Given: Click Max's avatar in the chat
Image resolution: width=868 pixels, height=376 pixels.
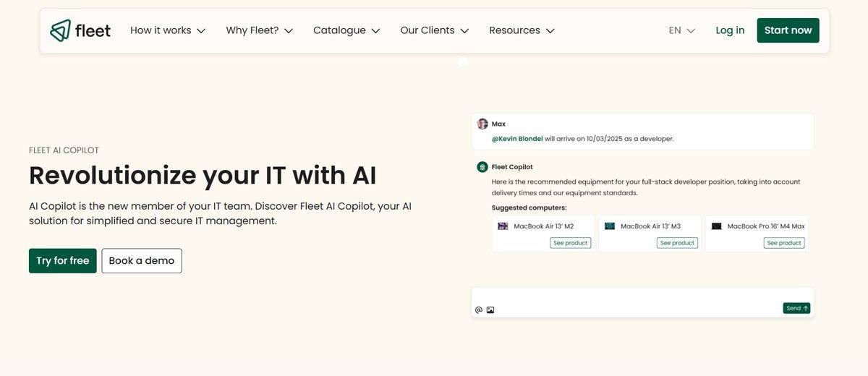Looking at the screenshot, I should (x=482, y=124).
